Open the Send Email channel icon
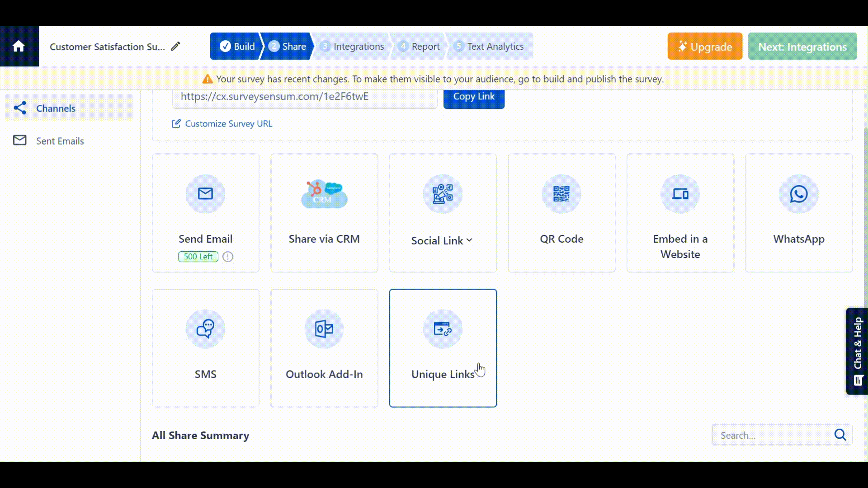 tap(205, 194)
